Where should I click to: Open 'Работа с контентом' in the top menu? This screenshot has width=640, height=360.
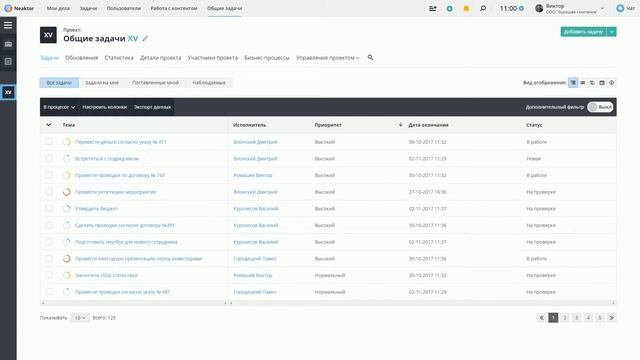(x=174, y=8)
